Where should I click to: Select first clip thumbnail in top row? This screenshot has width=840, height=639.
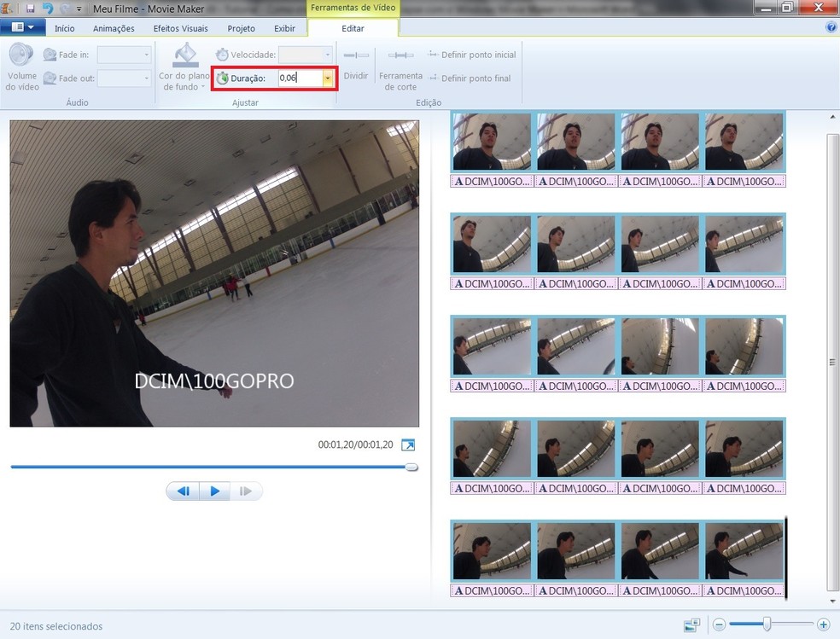(x=492, y=142)
